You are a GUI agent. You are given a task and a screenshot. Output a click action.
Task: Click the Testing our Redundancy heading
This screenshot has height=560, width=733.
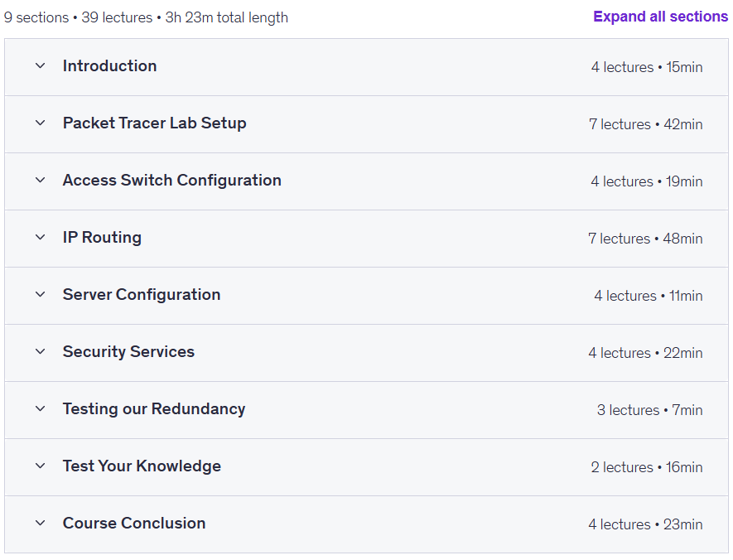(x=153, y=409)
